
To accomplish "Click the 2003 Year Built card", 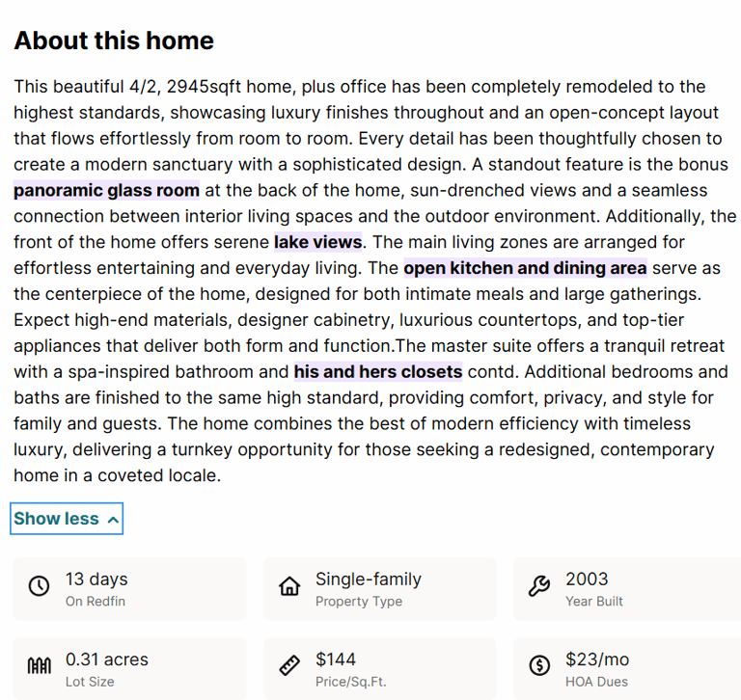I will pyautogui.click(x=627, y=589).
